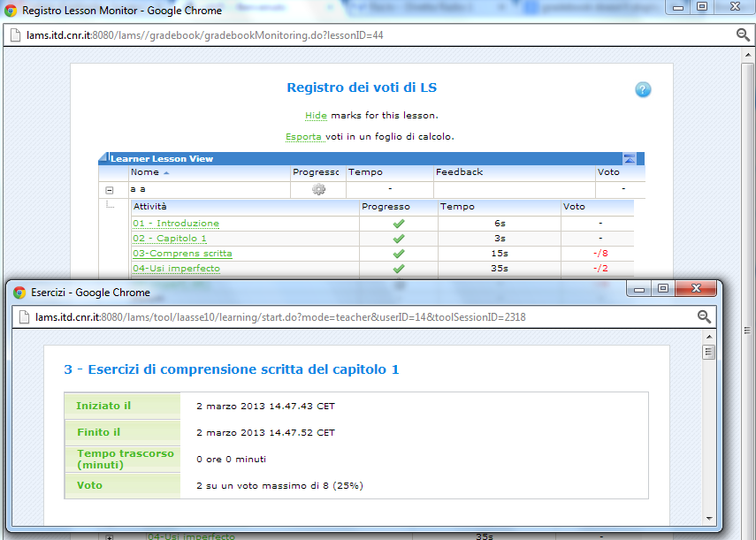The height and width of the screenshot is (540, 756).
Task: Open the 01 - Introduzione activity link
Action: click(x=176, y=224)
